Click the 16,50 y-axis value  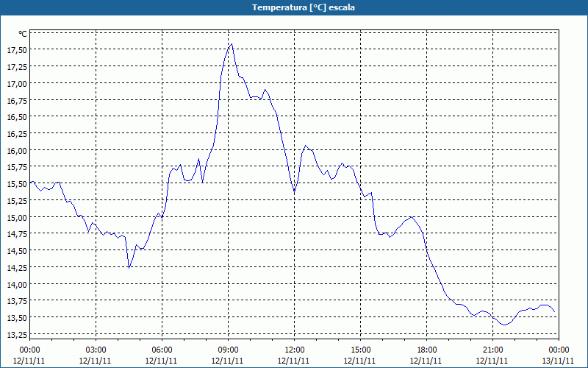(17, 117)
